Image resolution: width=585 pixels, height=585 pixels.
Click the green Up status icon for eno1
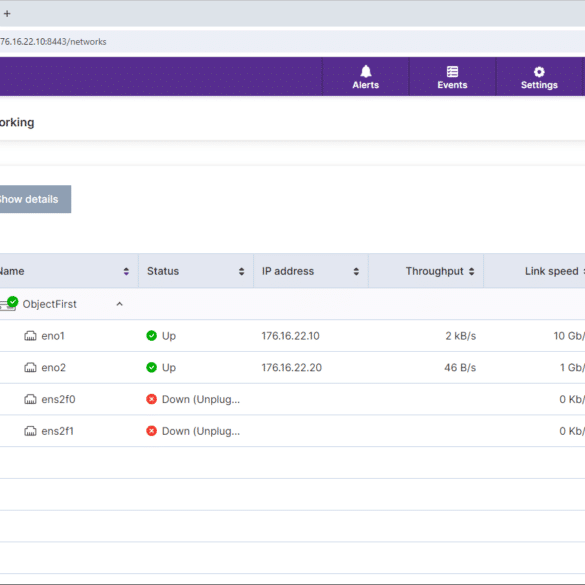pyautogui.click(x=151, y=336)
